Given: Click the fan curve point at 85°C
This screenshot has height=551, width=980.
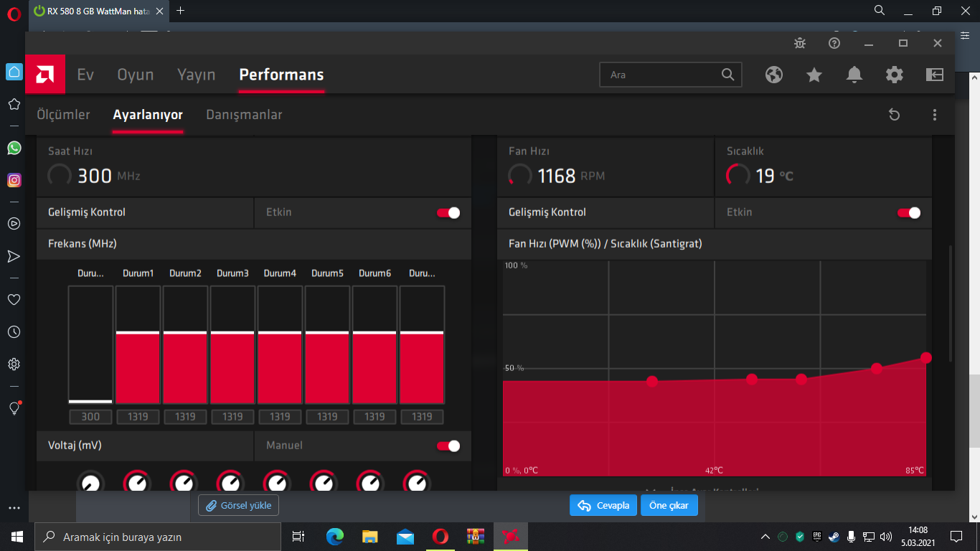Looking at the screenshot, I should pyautogui.click(x=926, y=357).
